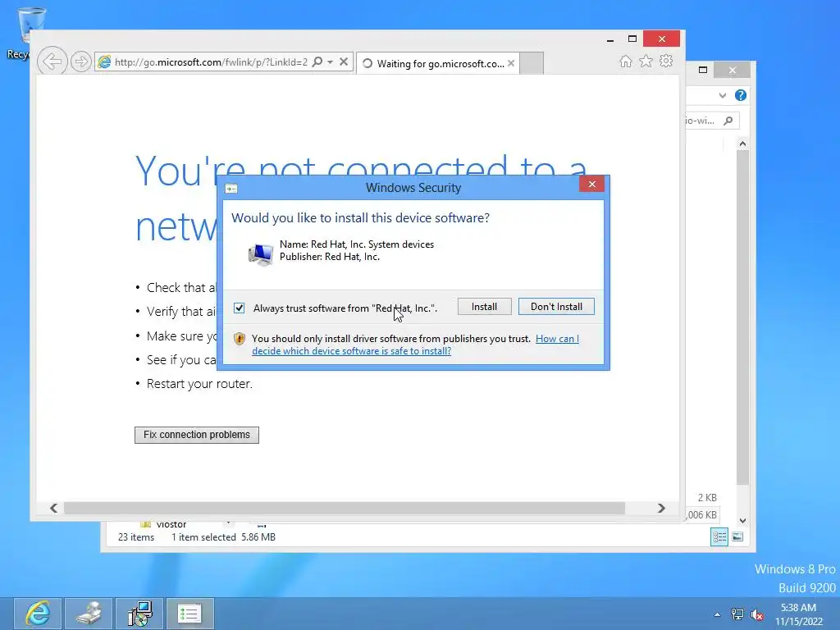Open Internet Explorer from the taskbar
840x630 pixels.
[38, 614]
